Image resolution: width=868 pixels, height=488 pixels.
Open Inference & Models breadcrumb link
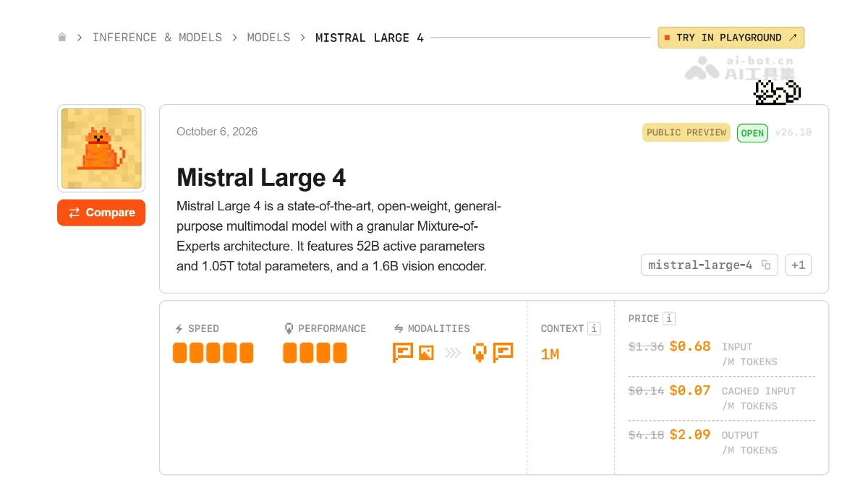[157, 38]
